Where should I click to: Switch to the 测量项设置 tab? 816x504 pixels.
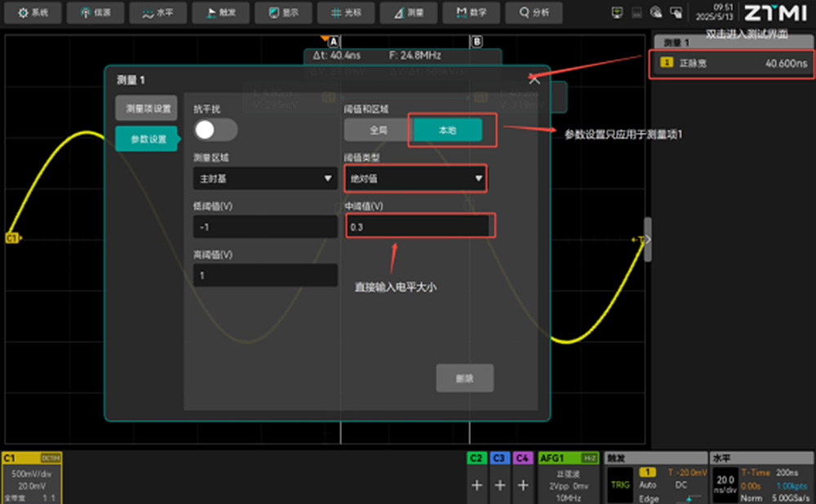146,108
